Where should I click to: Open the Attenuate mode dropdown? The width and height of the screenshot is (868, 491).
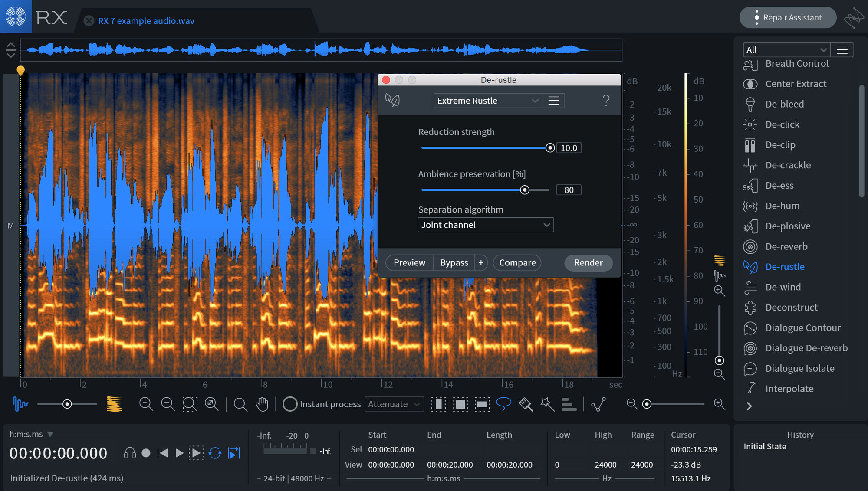[393, 404]
